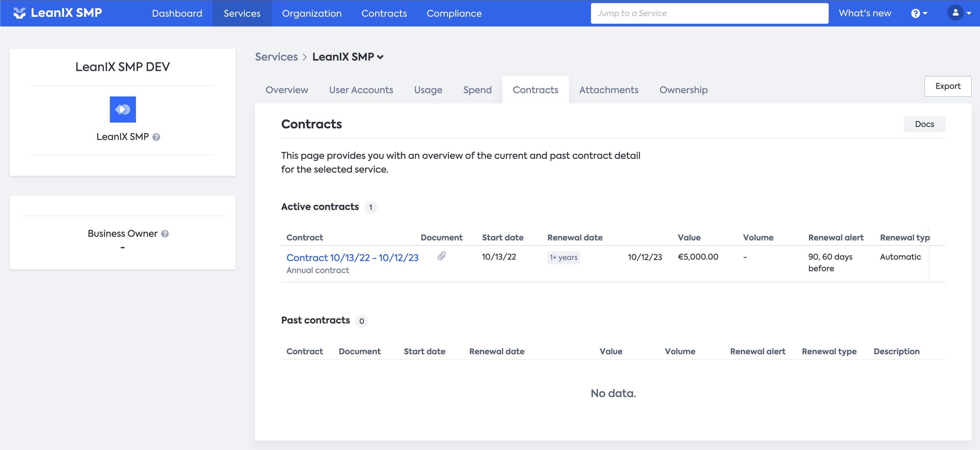The height and width of the screenshot is (450, 980).
Task: Open Compliance in the top navigation
Action: [454, 13]
